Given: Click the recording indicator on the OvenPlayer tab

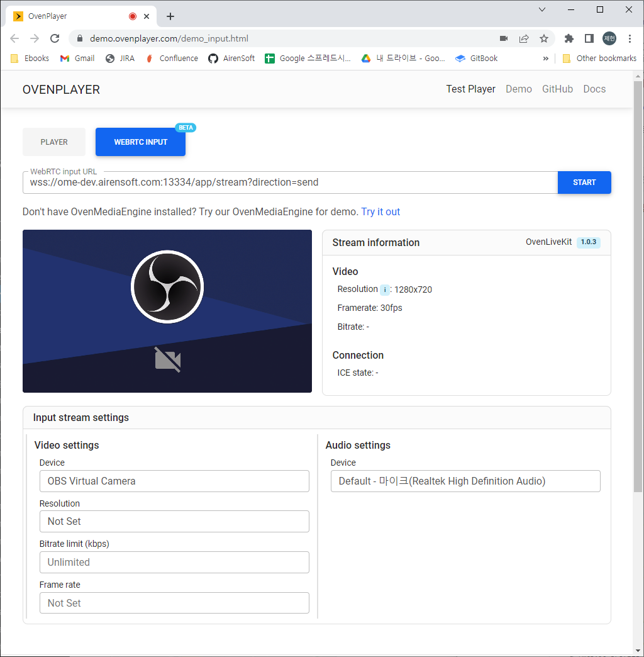Looking at the screenshot, I should tap(131, 16).
